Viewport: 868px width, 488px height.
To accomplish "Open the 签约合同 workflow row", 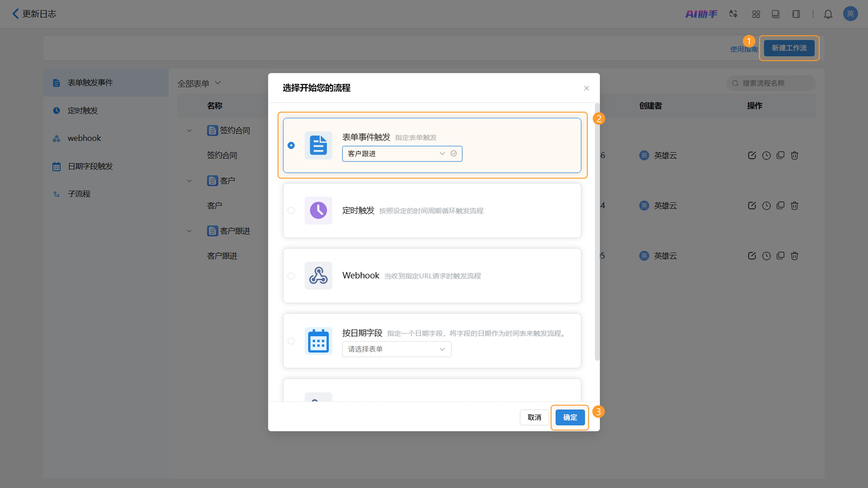I will pos(222,155).
